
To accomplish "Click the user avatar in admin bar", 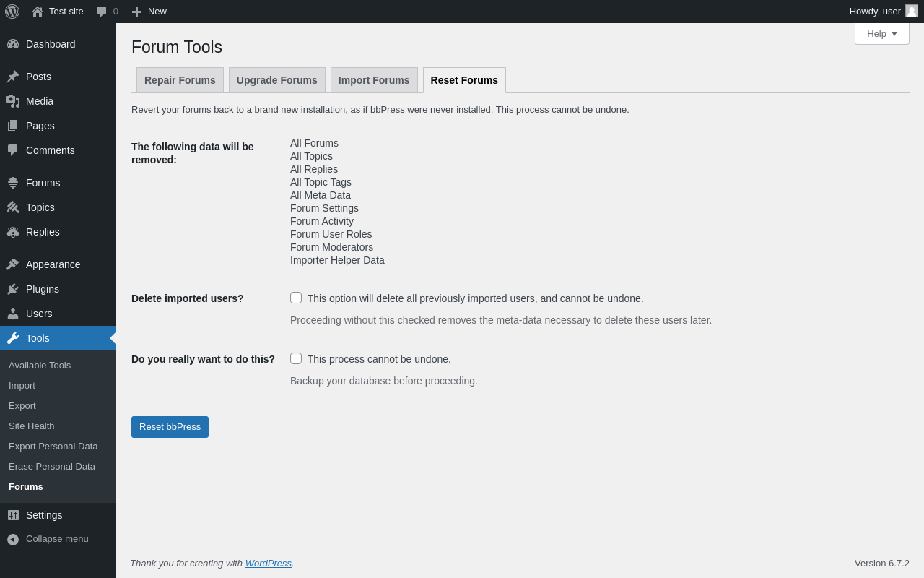I will 912,11.
